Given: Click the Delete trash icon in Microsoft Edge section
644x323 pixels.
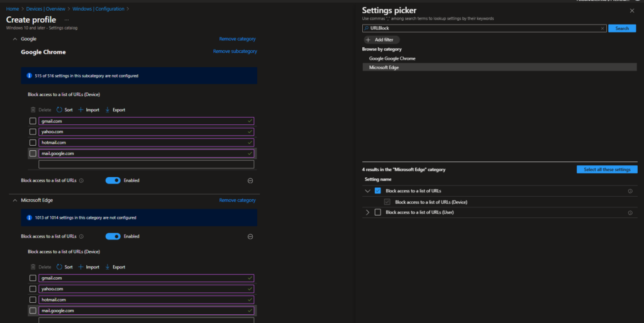Looking at the screenshot, I should [x=33, y=267].
